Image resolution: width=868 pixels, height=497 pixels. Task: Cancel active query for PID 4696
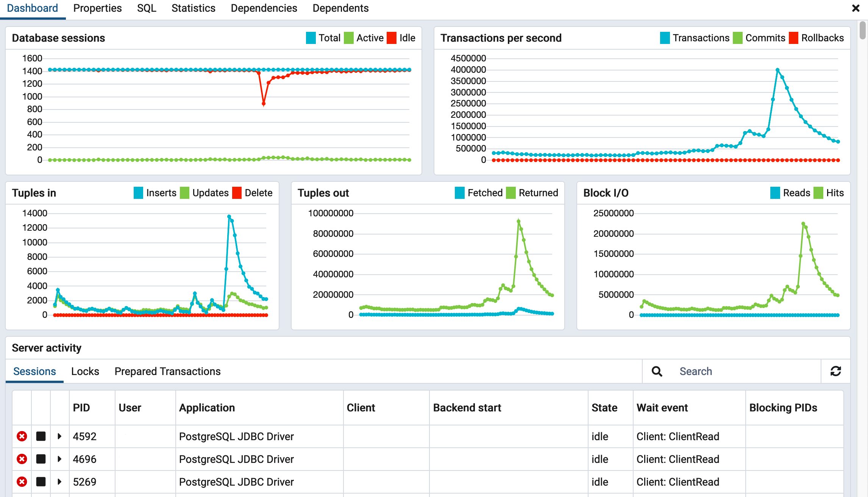(x=41, y=459)
